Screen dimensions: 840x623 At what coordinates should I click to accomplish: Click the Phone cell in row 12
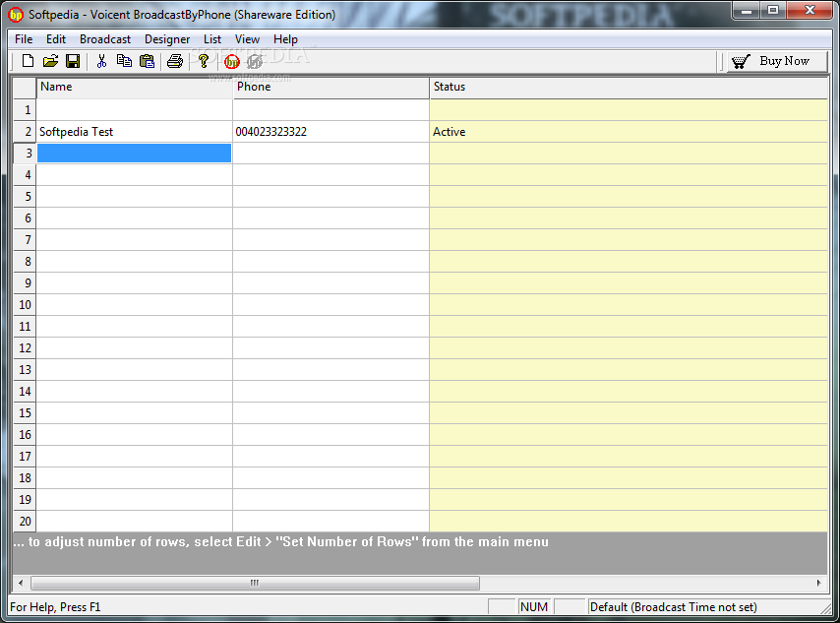331,348
